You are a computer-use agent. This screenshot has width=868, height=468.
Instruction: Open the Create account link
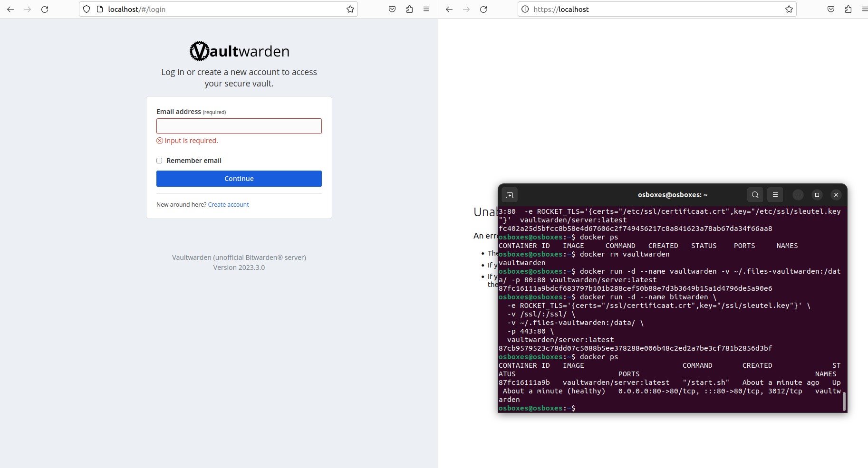(228, 205)
